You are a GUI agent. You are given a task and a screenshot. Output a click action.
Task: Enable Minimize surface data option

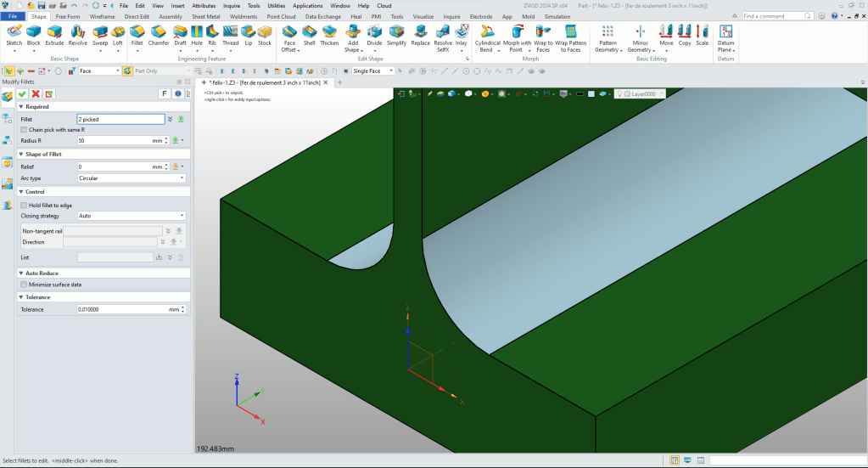(x=24, y=285)
